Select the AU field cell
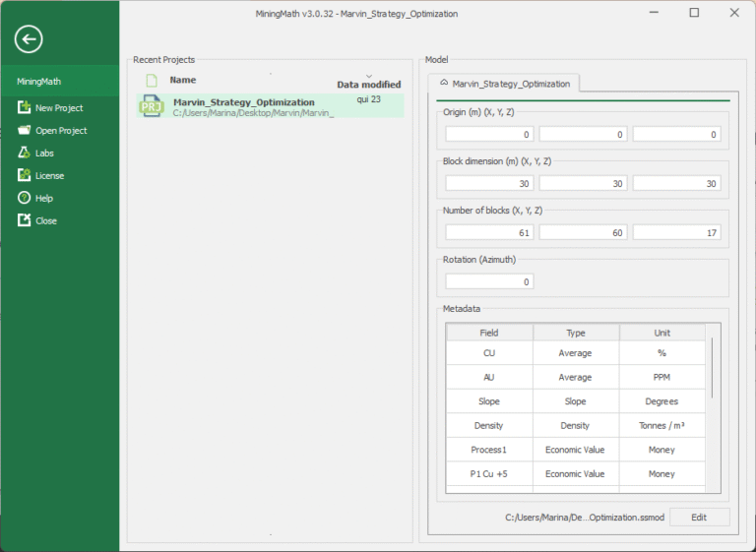Image resolution: width=756 pixels, height=552 pixels. [489, 377]
